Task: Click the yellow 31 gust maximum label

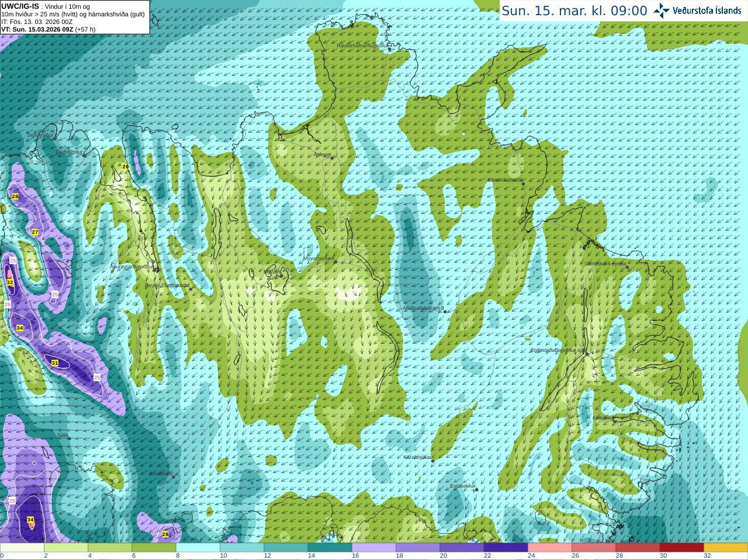Action: pyautogui.click(x=55, y=363)
